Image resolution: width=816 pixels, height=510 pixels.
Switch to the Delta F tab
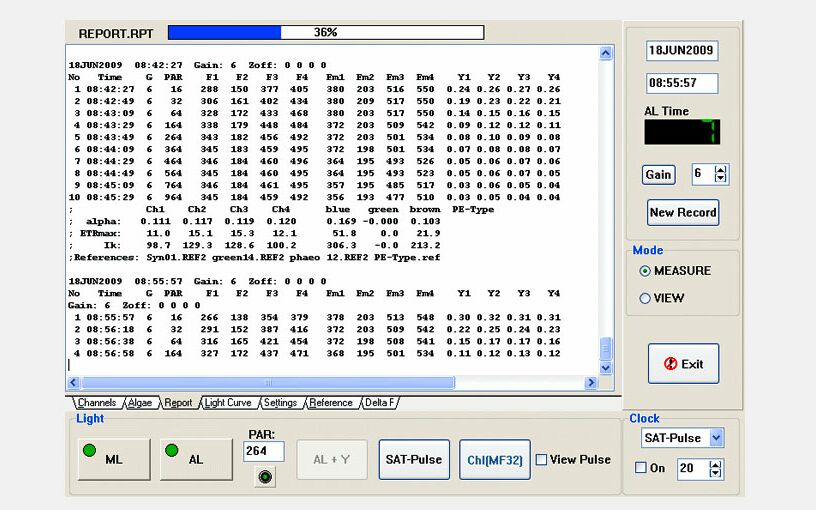[380, 403]
